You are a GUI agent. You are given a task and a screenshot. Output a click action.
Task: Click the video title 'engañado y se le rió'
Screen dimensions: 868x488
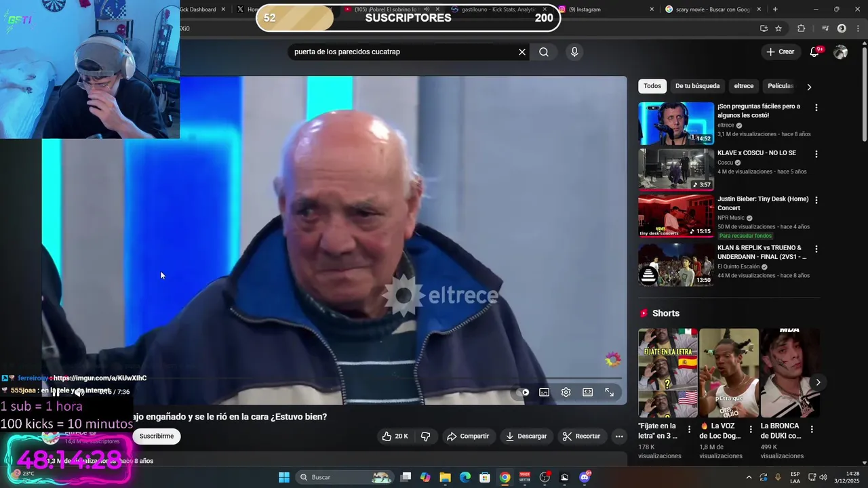pyautogui.click(x=229, y=417)
